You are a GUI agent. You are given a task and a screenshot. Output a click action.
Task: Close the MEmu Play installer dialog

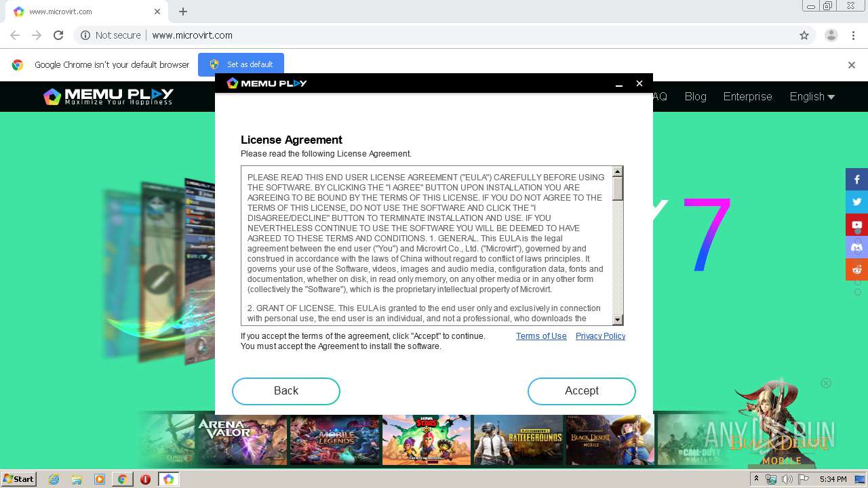point(639,83)
